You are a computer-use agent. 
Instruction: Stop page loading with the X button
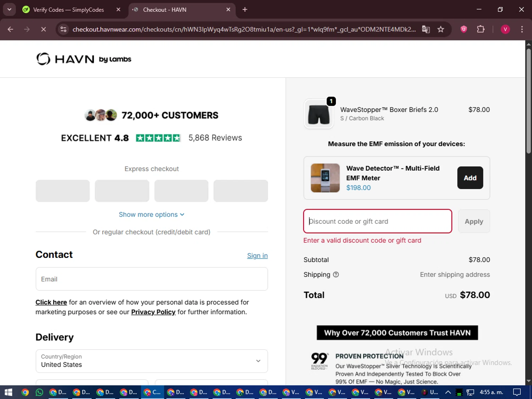[44, 29]
